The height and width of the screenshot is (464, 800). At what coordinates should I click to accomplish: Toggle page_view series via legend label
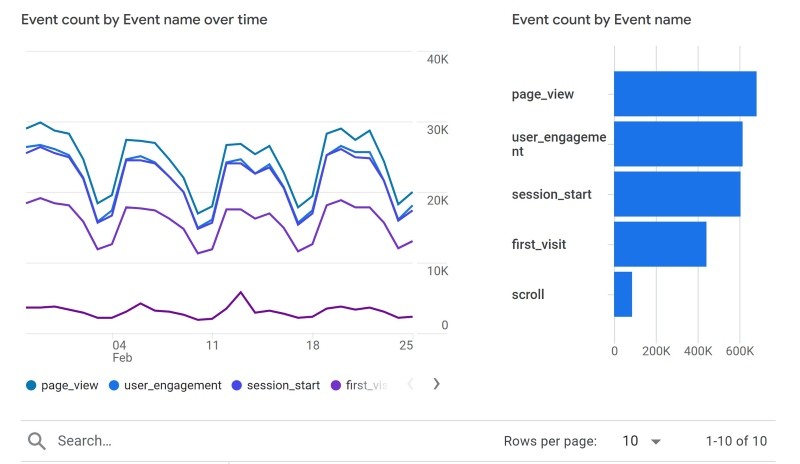pyautogui.click(x=70, y=385)
